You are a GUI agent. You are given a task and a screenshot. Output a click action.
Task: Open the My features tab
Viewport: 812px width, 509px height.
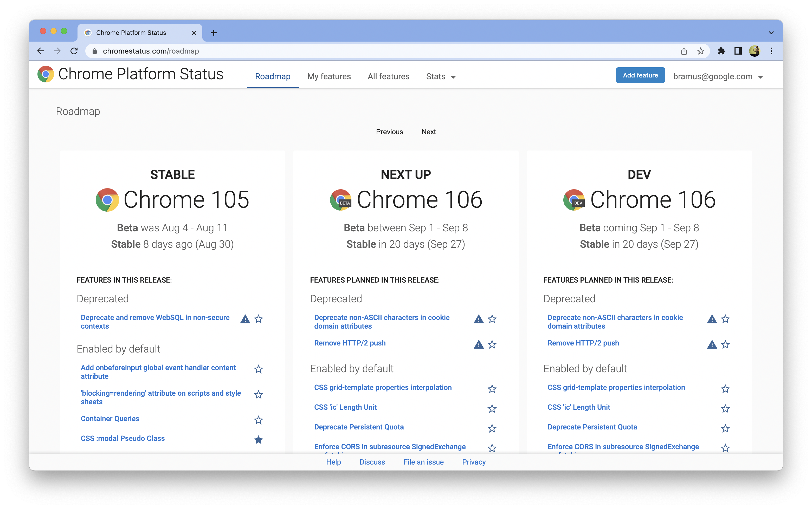tap(329, 76)
